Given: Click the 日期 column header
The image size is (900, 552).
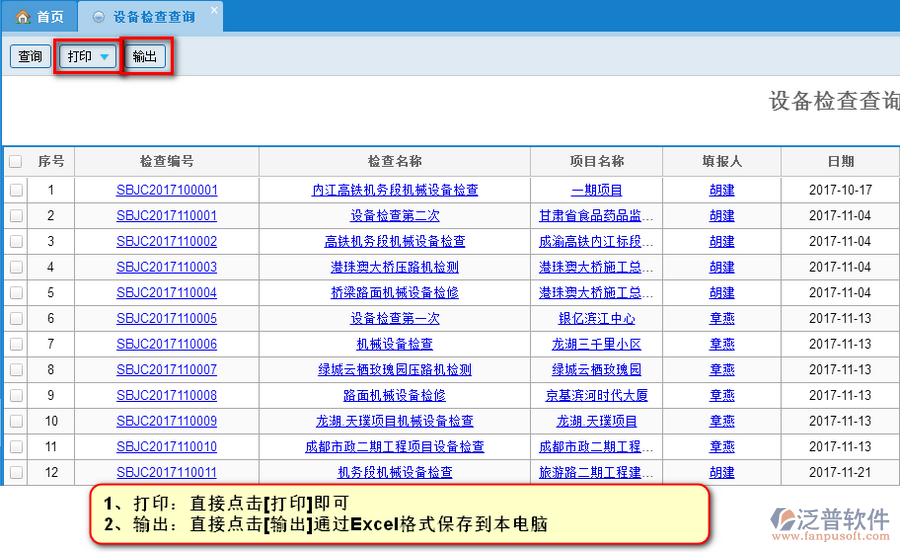Looking at the screenshot, I should (840, 162).
